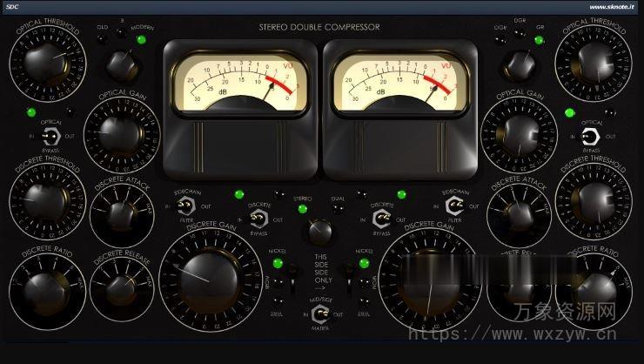This screenshot has width=644, height=364.
Task: Click the left DISCRETE RELEASE knob
Action: click(122, 291)
